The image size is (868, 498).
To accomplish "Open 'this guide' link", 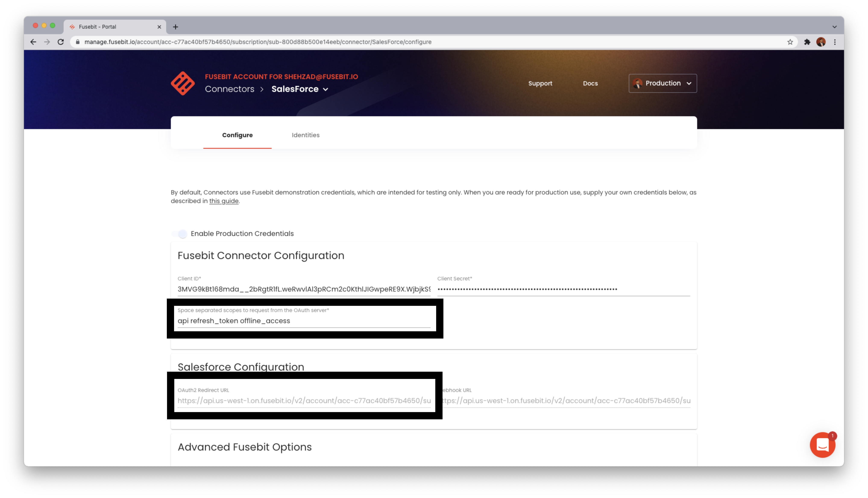I will (x=224, y=201).
